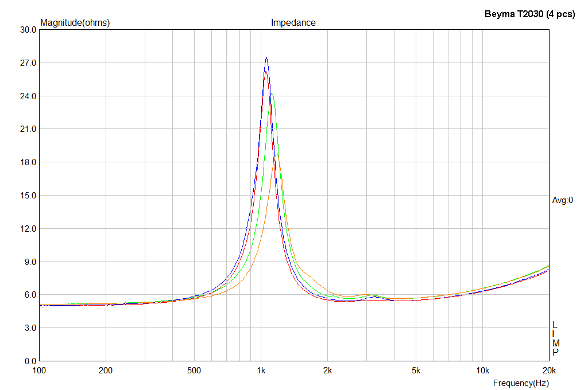This screenshot has width=588, height=390.
Task: Click the '30.0' y-axis value
Action: click(x=28, y=30)
